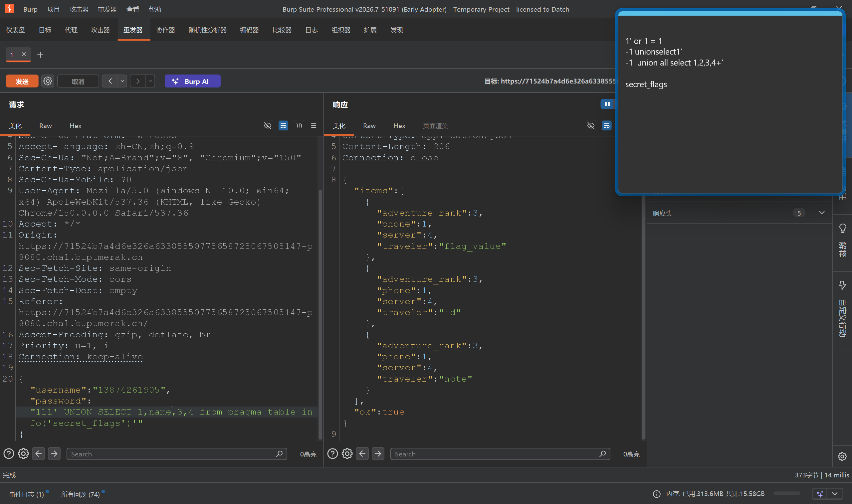The image size is (852, 504).
Task: Toggle show newlines \n in request
Action: [x=299, y=126]
